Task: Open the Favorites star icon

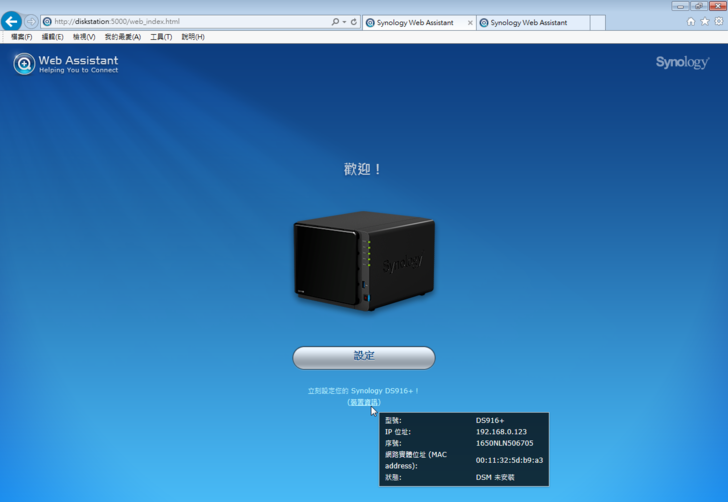Action: (x=705, y=21)
